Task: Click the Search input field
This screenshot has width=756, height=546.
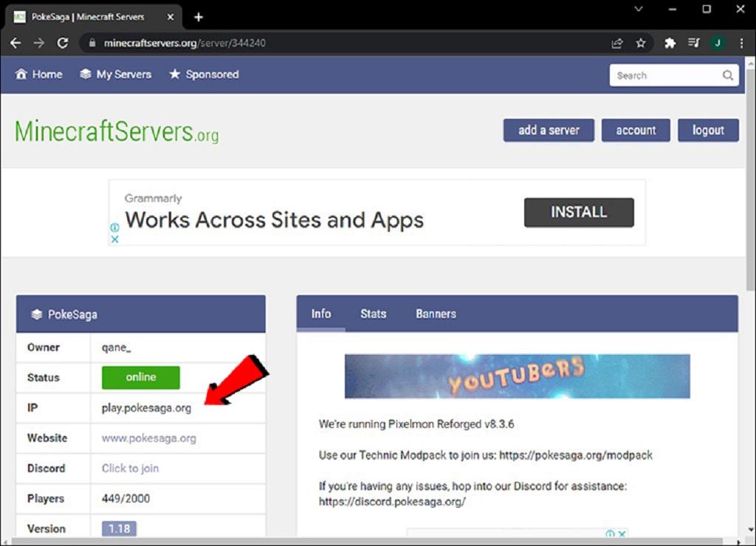Action: tap(673, 75)
